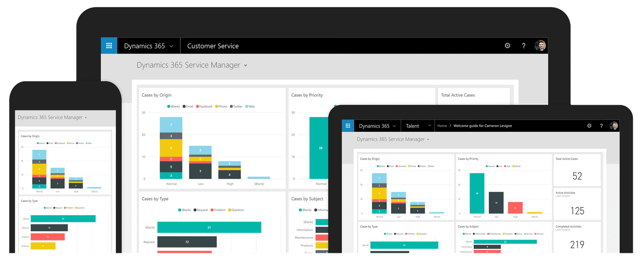Select Customer Service in the large monitor header

213,46
